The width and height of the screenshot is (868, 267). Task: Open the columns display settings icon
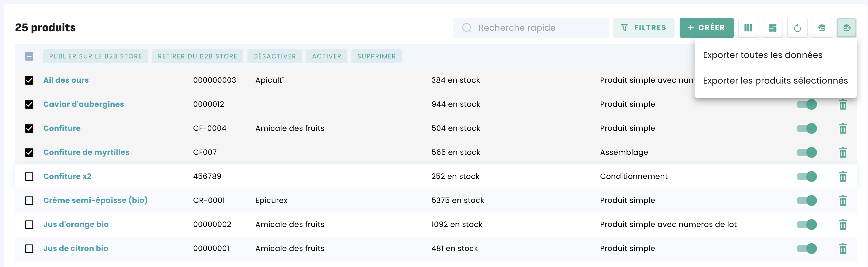pos(748,28)
